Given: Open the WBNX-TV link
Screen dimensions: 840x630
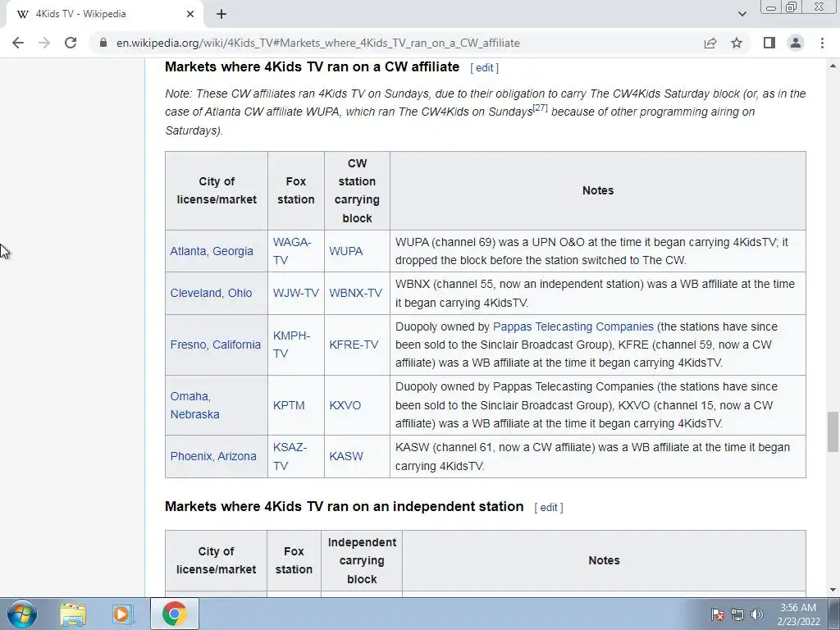Looking at the screenshot, I should pos(356,293).
